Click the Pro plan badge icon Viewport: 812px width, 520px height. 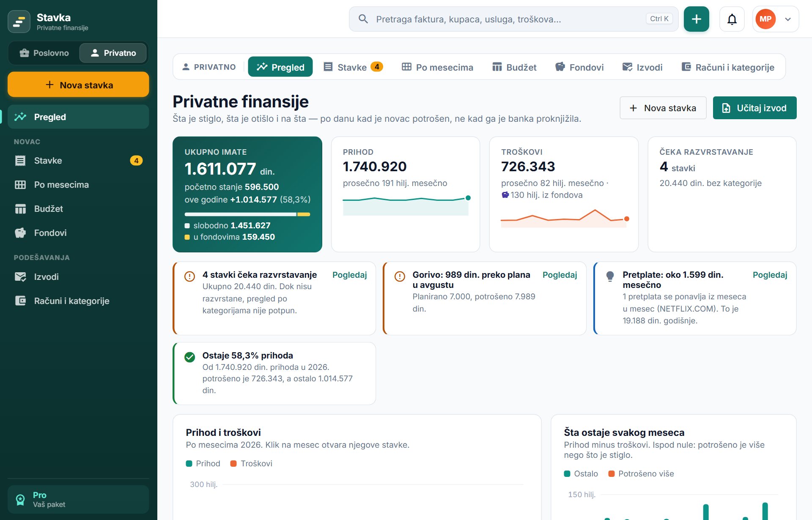tap(20, 500)
